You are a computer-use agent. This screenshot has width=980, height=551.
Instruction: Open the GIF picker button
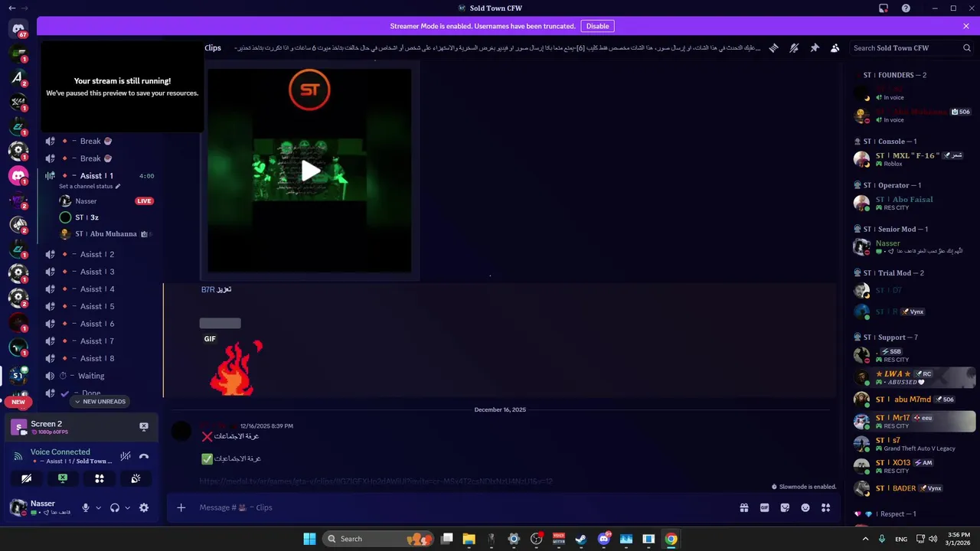[x=764, y=507]
